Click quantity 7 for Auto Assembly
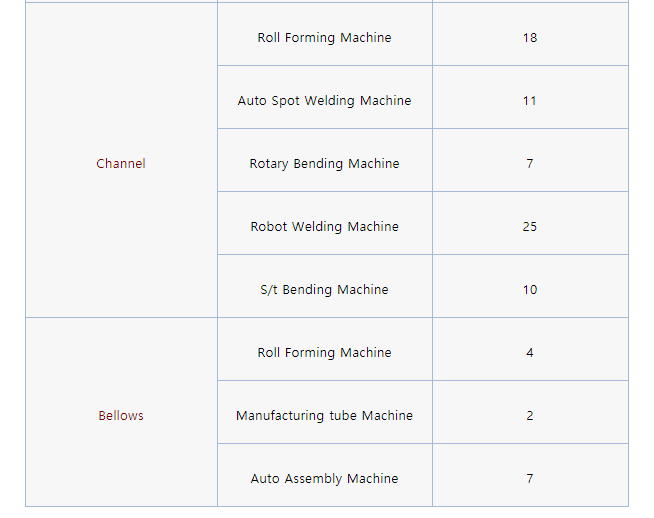Viewport: 654px width, 518px height. [530, 478]
